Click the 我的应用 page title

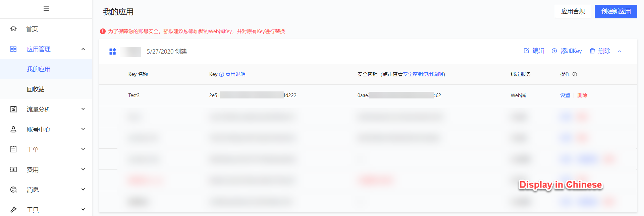coord(118,12)
